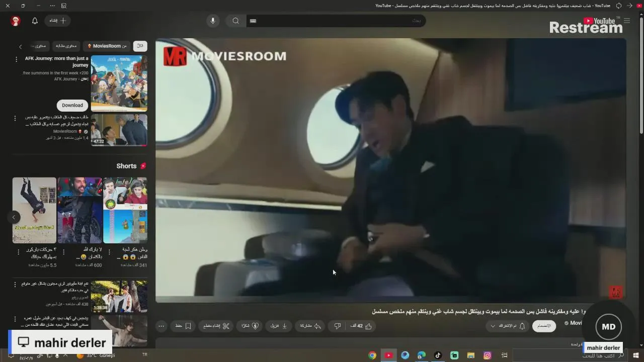Open the middle bearded streamer Short
This screenshot has height=362, width=644.
[79, 210]
